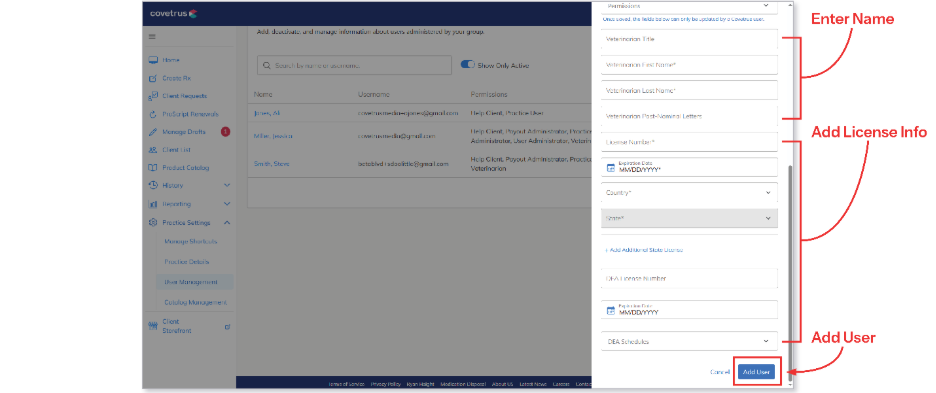Select Practice Details submenu item

tap(186, 262)
